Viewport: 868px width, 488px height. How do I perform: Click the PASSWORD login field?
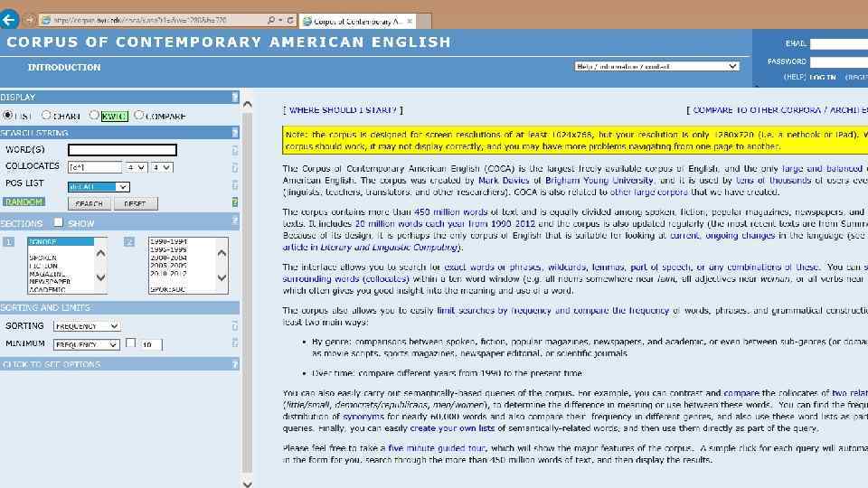[839, 61]
